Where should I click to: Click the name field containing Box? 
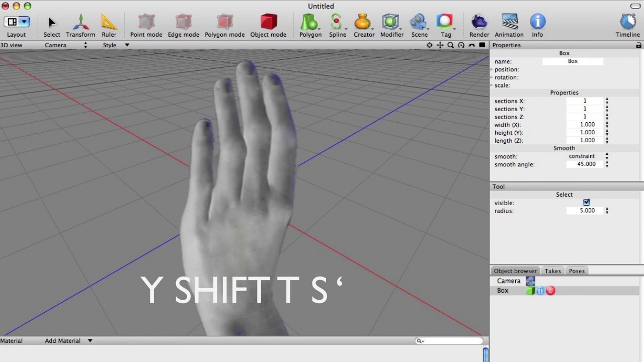pos(573,61)
